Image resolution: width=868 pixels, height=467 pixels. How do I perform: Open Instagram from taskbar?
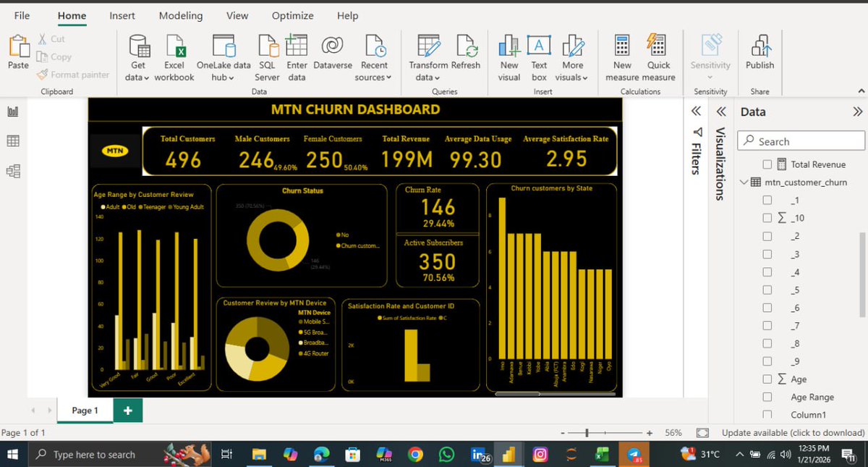point(540,455)
